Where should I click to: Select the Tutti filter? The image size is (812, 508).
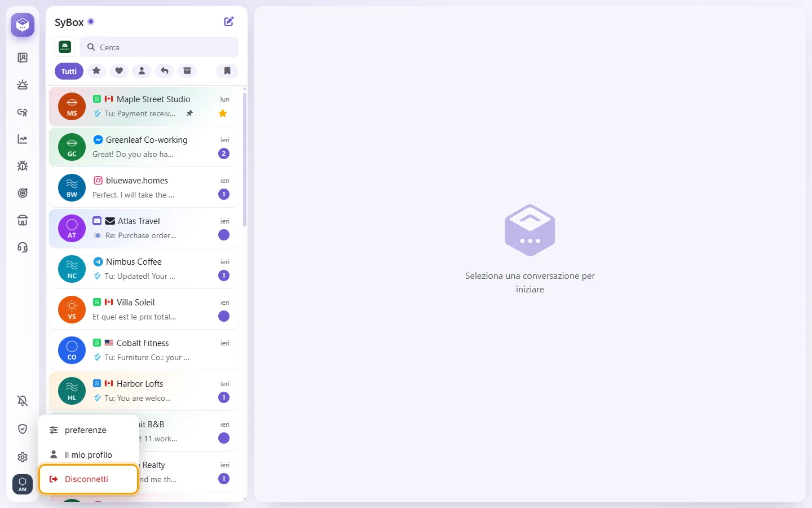pos(69,71)
